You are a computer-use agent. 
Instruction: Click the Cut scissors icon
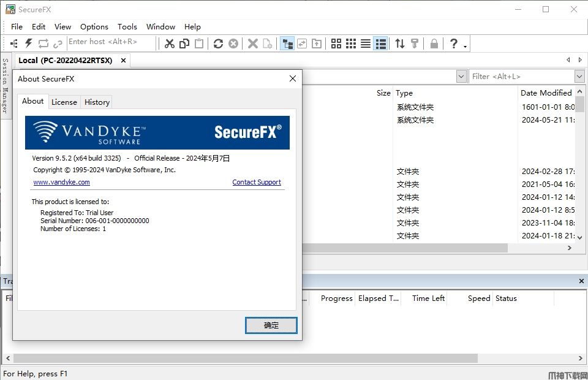pos(170,44)
